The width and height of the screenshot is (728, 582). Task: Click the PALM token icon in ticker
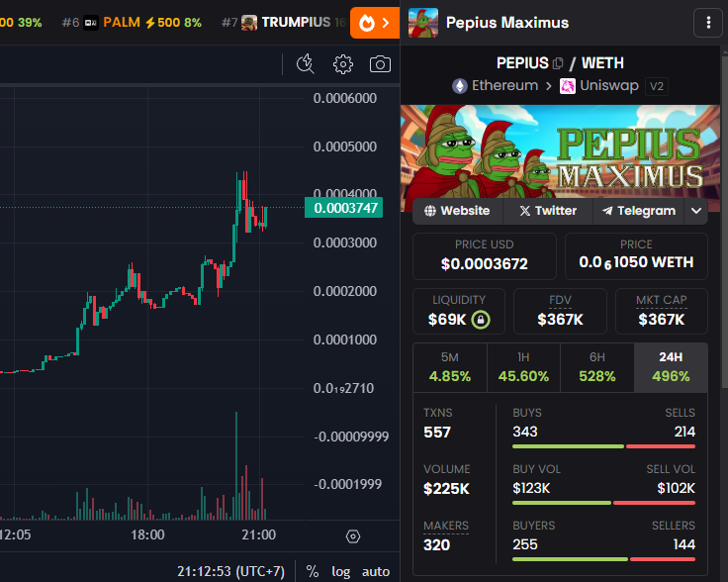click(x=91, y=23)
